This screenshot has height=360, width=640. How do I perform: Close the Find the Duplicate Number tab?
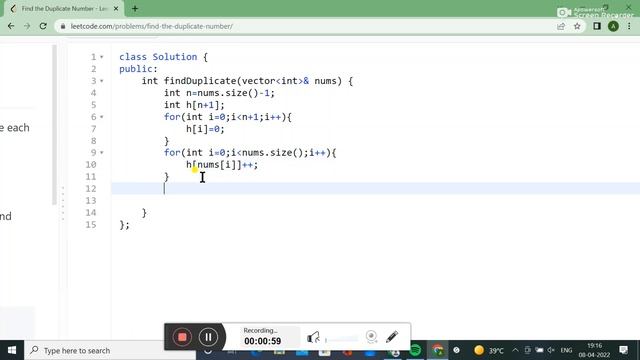pos(116,9)
